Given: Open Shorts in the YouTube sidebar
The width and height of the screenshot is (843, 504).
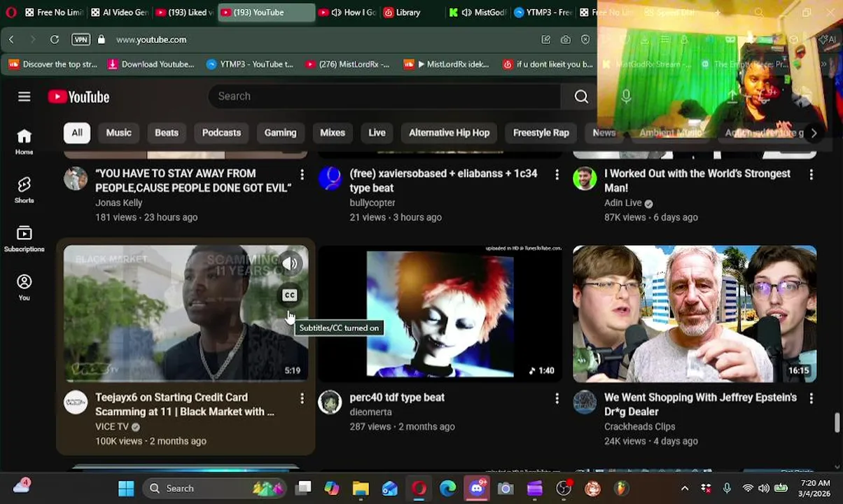Looking at the screenshot, I should click(25, 190).
